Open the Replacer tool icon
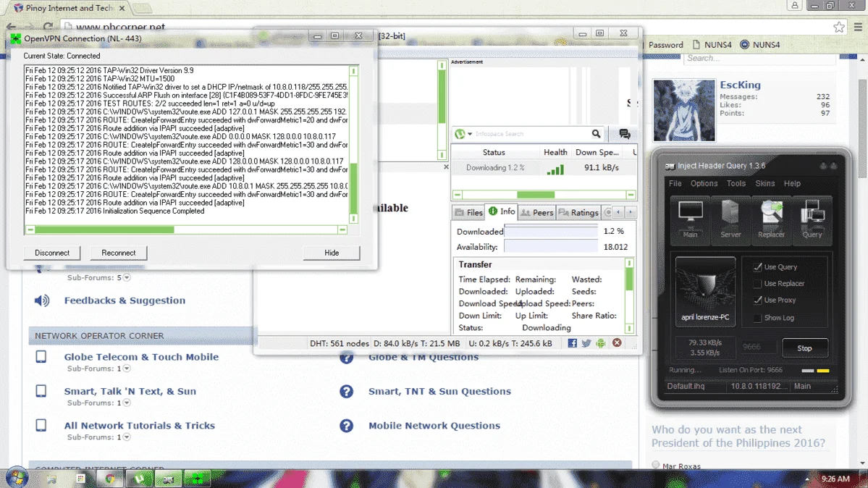 [771, 219]
